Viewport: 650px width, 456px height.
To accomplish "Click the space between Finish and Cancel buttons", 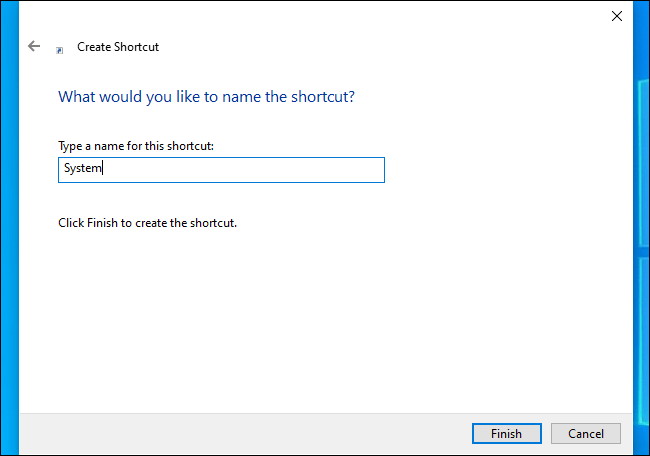I will click(x=546, y=434).
